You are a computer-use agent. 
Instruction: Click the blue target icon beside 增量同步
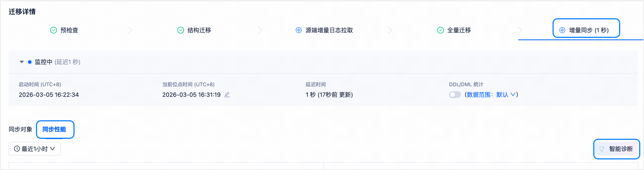562,30
